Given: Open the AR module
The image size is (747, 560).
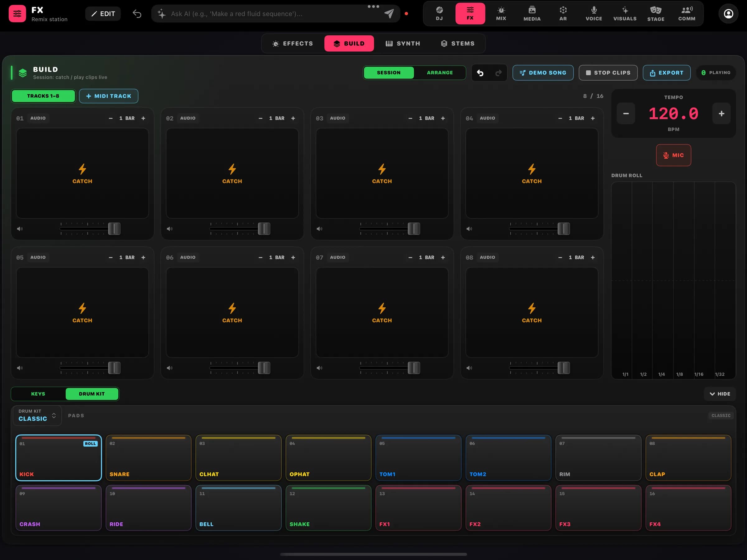Looking at the screenshot, I should (563, 13).
